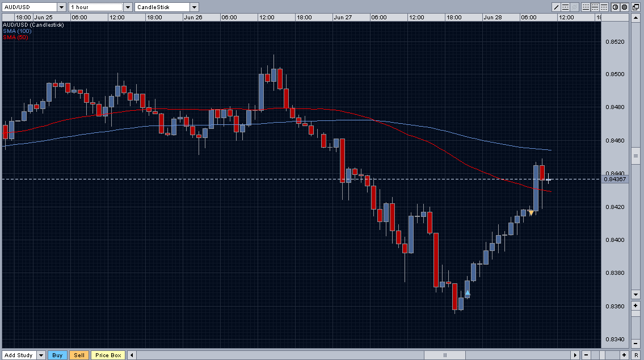Click the horizontal zoom slider handle

coord(603,355)
